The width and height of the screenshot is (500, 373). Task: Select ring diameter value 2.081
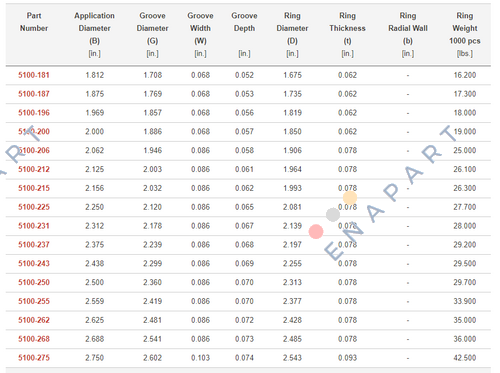[x=292, y=207]
